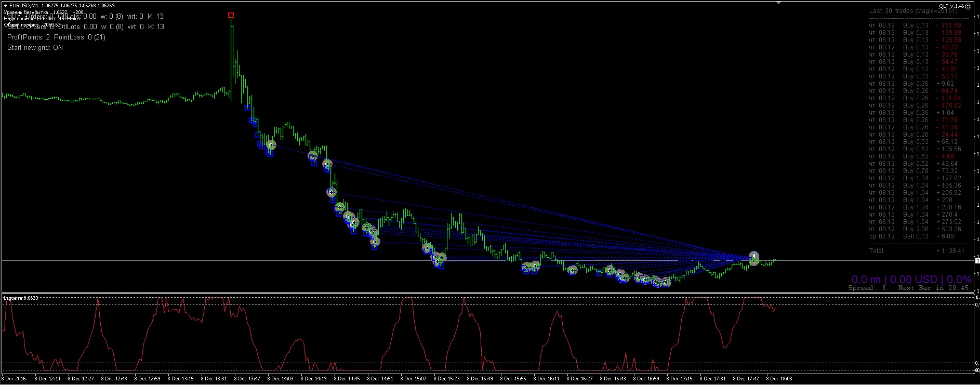
Task: Select the Buy 0.78 row with +73.32
Action: click(x=913, y=171)
